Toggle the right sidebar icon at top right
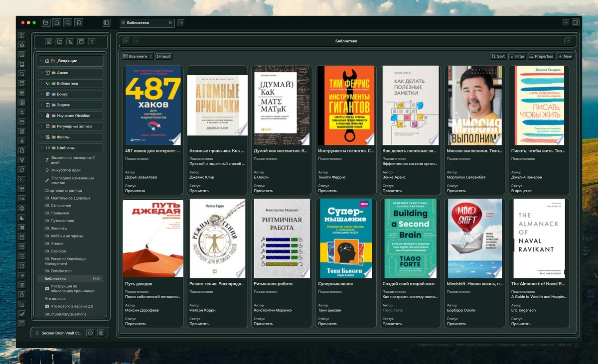 (x=576, y=22)
